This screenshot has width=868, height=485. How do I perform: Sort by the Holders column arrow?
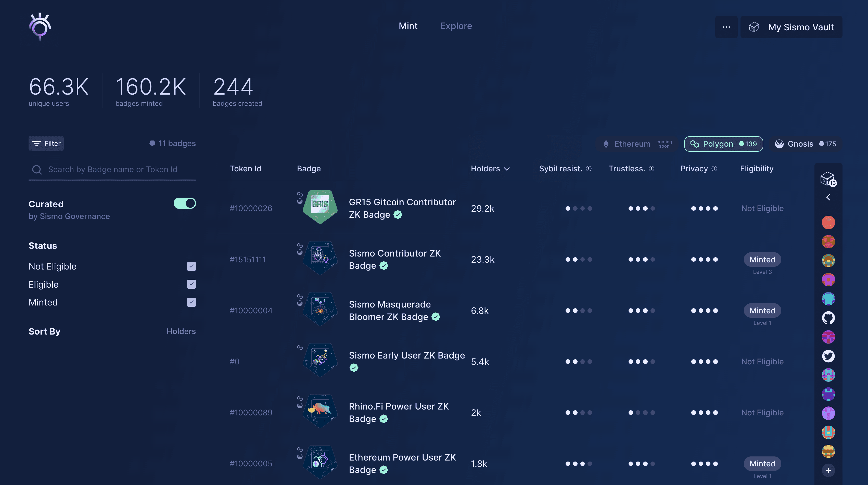pyautogui.click(x=506, y=169)
